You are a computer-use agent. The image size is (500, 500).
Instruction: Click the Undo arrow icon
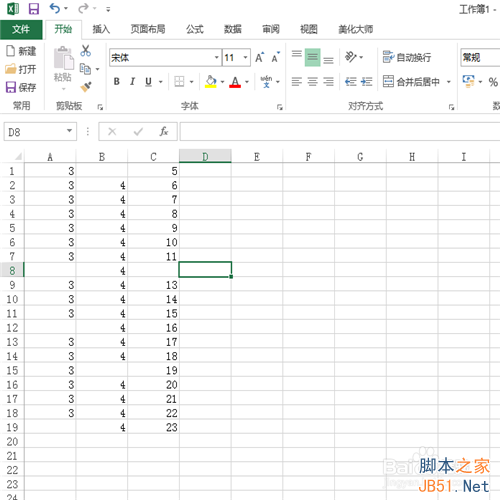(x=55, y=8)
